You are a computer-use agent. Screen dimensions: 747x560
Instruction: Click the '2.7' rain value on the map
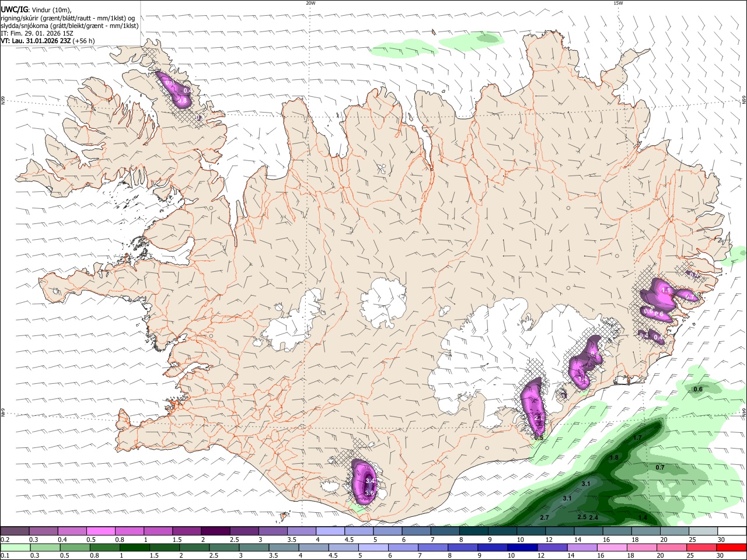point(544,518)
